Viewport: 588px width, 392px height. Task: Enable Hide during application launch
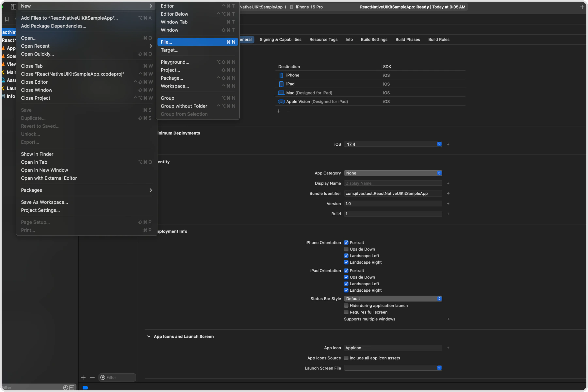pos(346,305)
